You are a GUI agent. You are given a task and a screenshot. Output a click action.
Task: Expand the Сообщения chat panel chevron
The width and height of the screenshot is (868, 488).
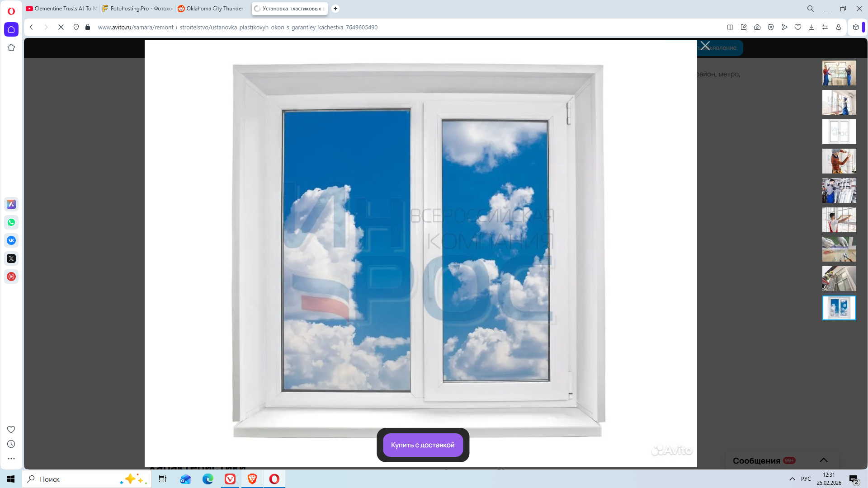click(824, 460)
